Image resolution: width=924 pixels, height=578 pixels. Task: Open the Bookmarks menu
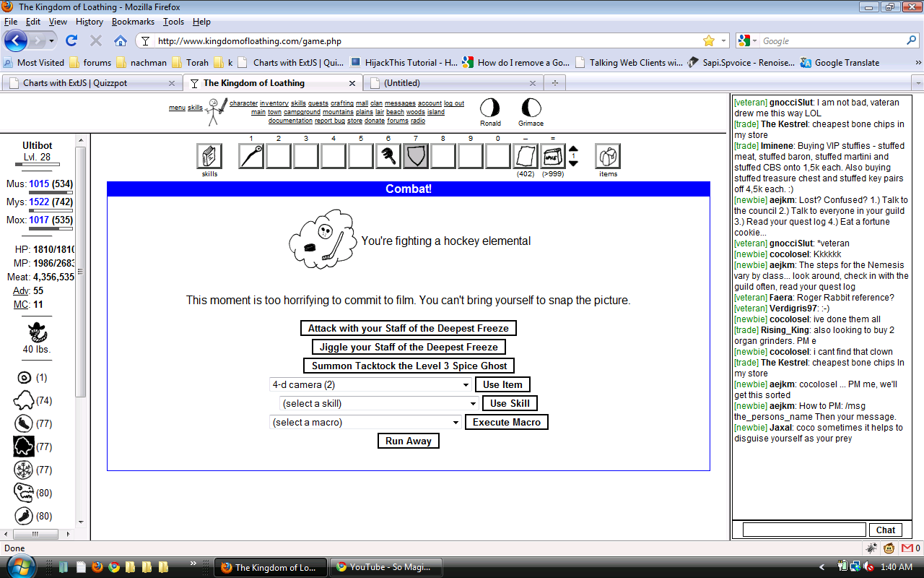[133, 22]
